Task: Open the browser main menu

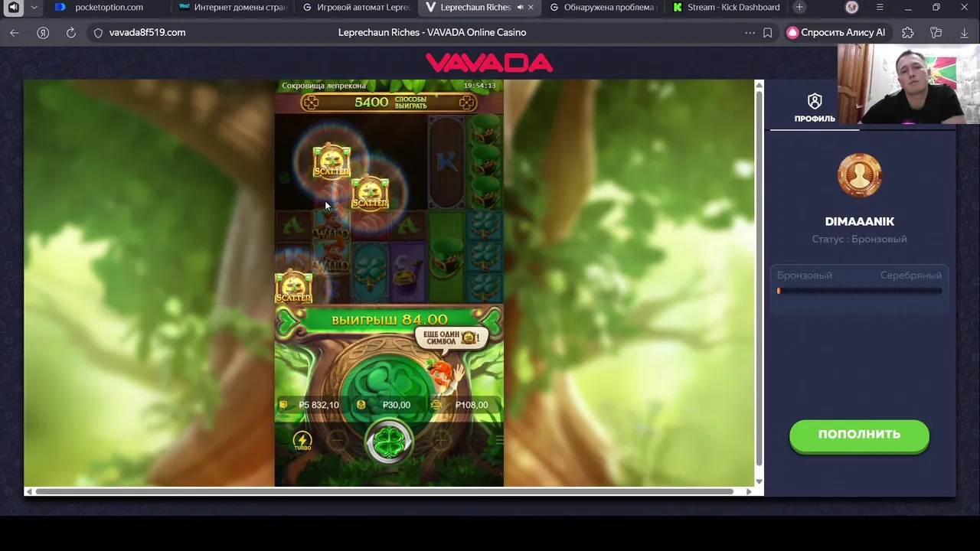Action: [x=880, y=8]
